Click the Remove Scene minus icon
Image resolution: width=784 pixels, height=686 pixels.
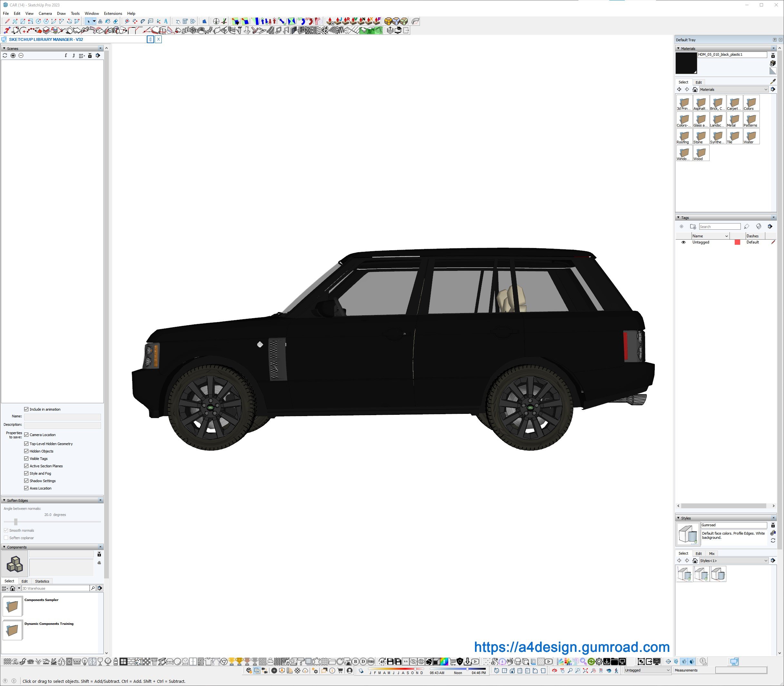point(21,55)
